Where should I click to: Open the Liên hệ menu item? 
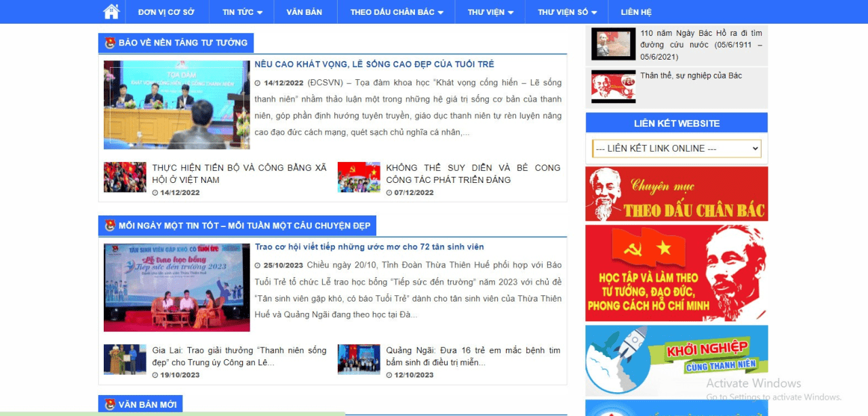click(x=635, y=12)
